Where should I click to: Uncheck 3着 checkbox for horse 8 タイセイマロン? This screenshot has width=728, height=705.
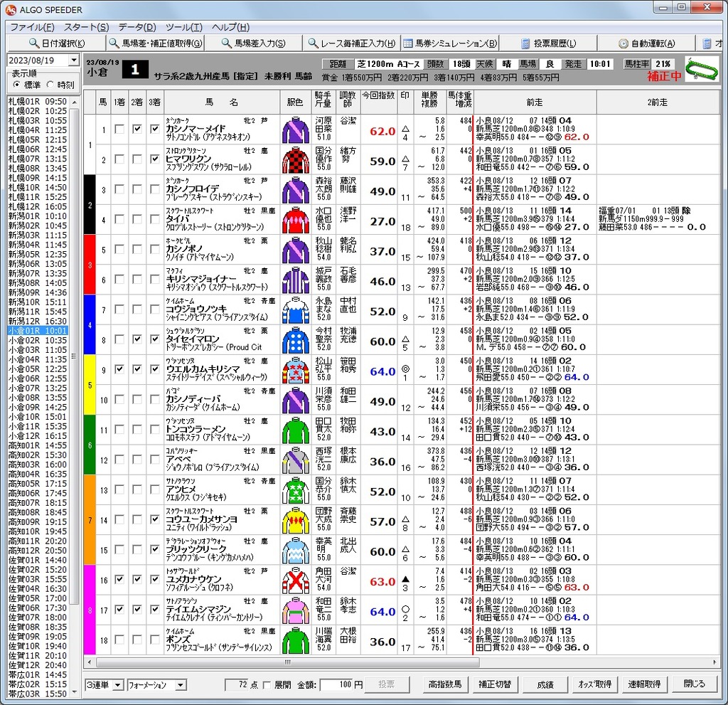point(154,339)
